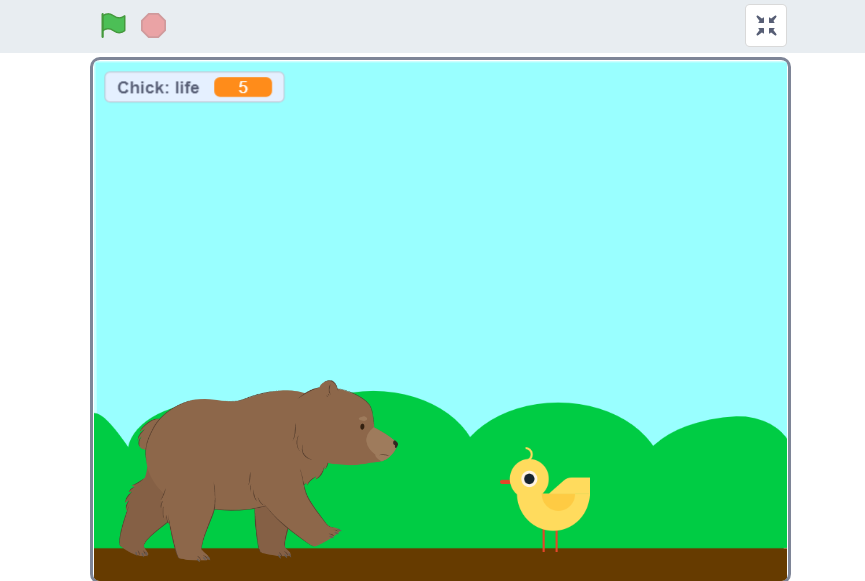Screen dimensions: 865x581
Task: Click the bear's eye
Action: [362, 426]
